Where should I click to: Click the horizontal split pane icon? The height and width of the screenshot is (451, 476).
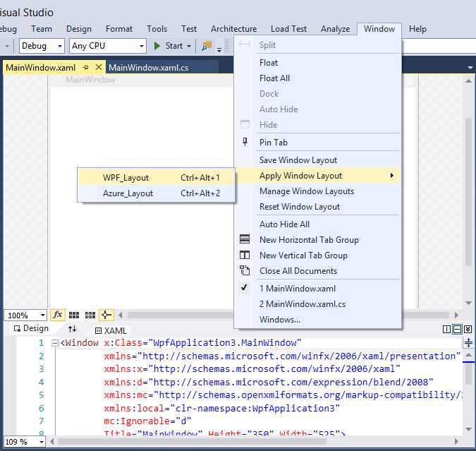point(457,329)
